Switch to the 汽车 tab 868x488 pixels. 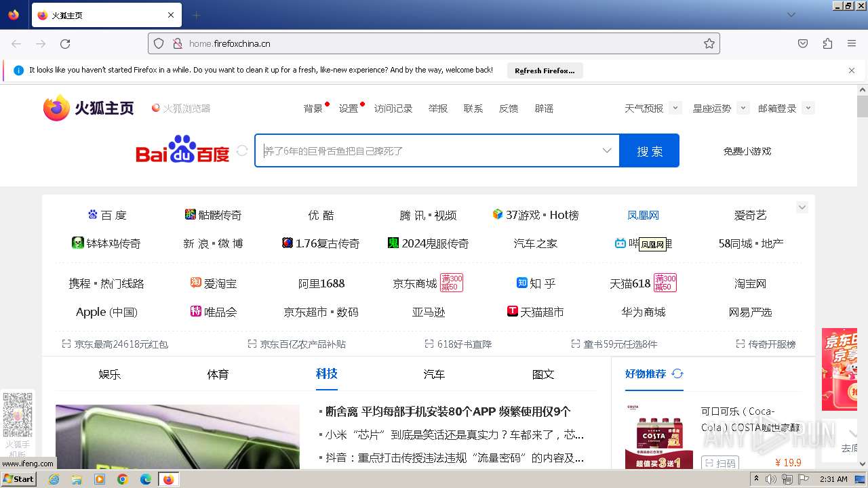pyautogui.click(x=435, y=374)
